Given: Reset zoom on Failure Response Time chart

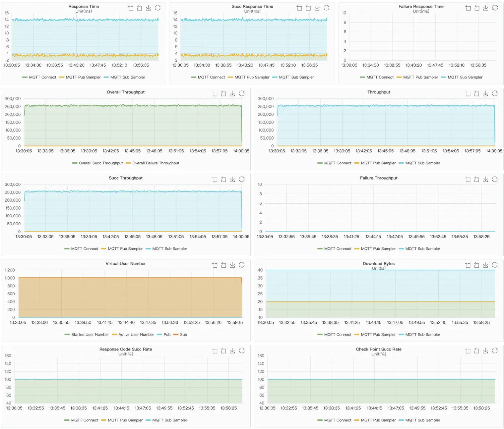Looking at the screenshot, I should 477,8.
